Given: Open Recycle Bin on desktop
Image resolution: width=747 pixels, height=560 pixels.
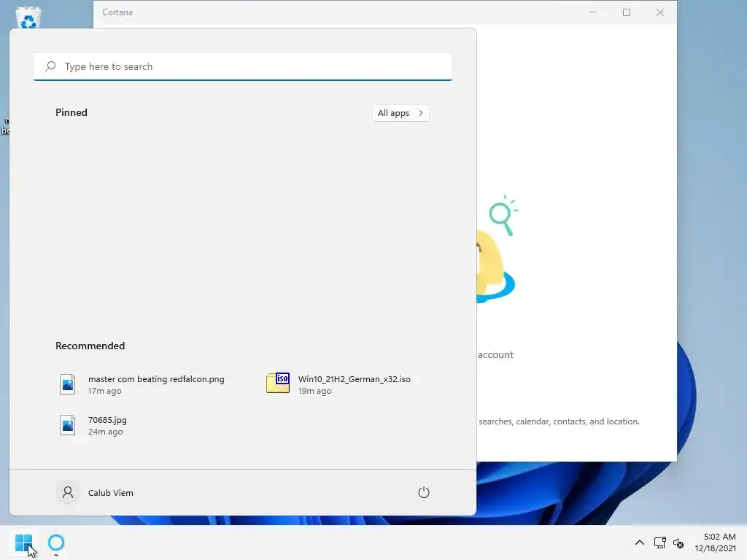Looking at the screenshot, I should (x=28, y=17).
